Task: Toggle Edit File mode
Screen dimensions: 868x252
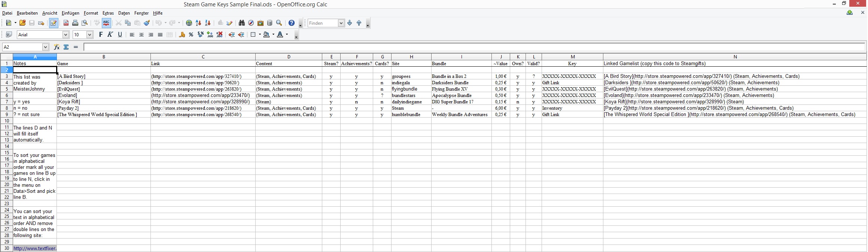Action: [x=54, y=23]
